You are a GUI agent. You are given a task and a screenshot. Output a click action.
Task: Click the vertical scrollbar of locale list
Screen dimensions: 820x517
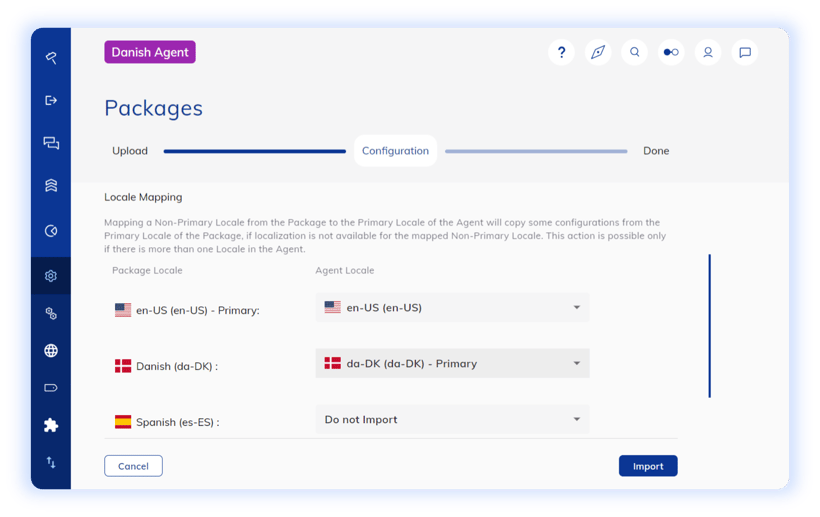coord(710,326)
